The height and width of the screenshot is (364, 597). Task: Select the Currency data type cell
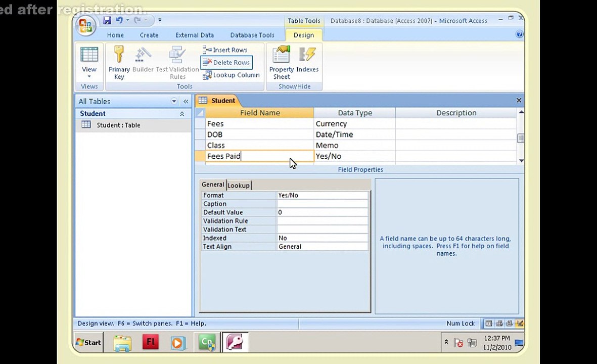click(x=355, y=124)
